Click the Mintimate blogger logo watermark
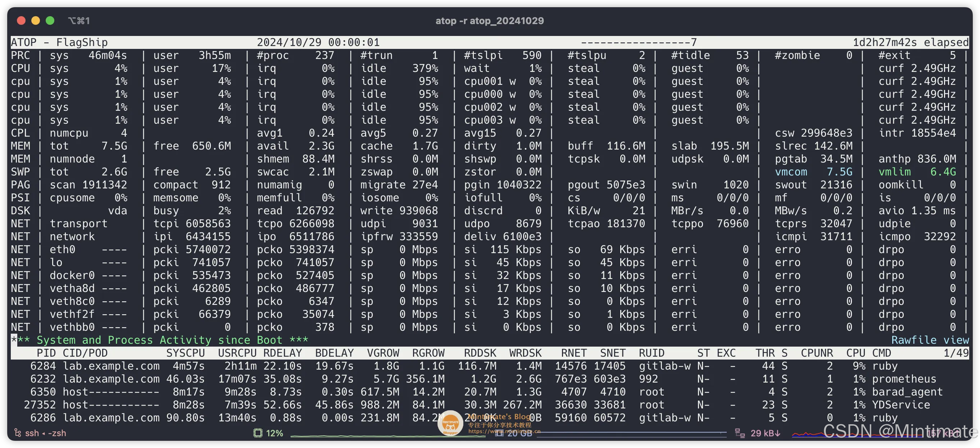 [x=450, y=423]
